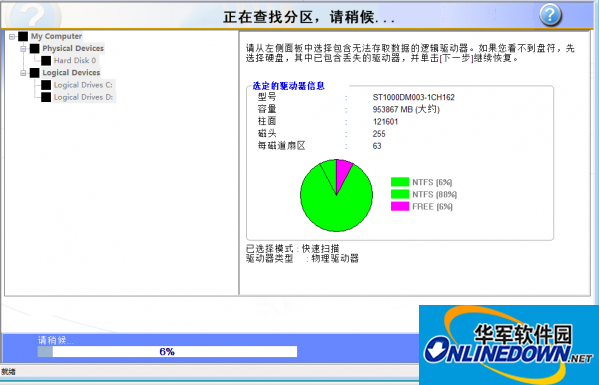Click the NTFS (6%) green legend swatch
This screenshot has height=385, width=599.
[x=400, y=182]
